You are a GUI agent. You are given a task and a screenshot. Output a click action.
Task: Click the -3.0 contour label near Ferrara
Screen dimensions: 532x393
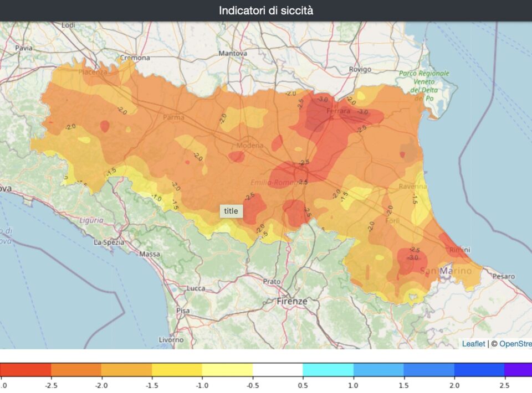point(323,99)
